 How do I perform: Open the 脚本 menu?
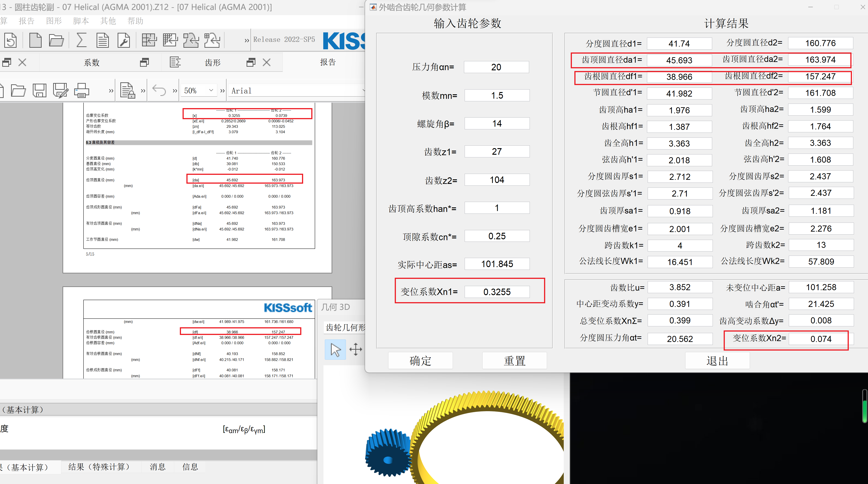point(81,21)
